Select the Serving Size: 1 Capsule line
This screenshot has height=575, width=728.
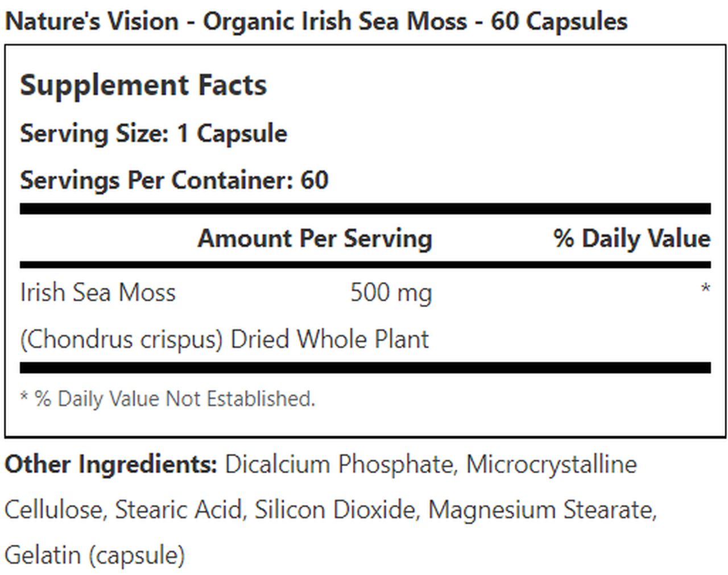tap(154, 134)
